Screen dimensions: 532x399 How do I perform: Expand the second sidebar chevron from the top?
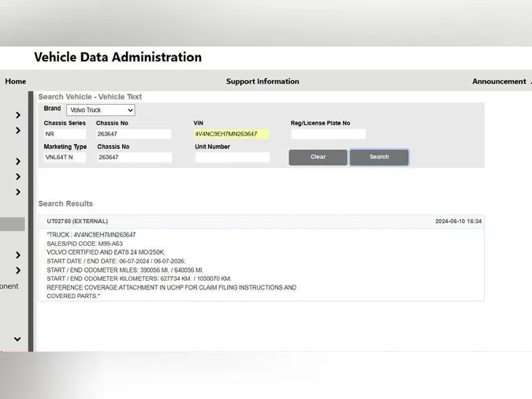point(17,131)
